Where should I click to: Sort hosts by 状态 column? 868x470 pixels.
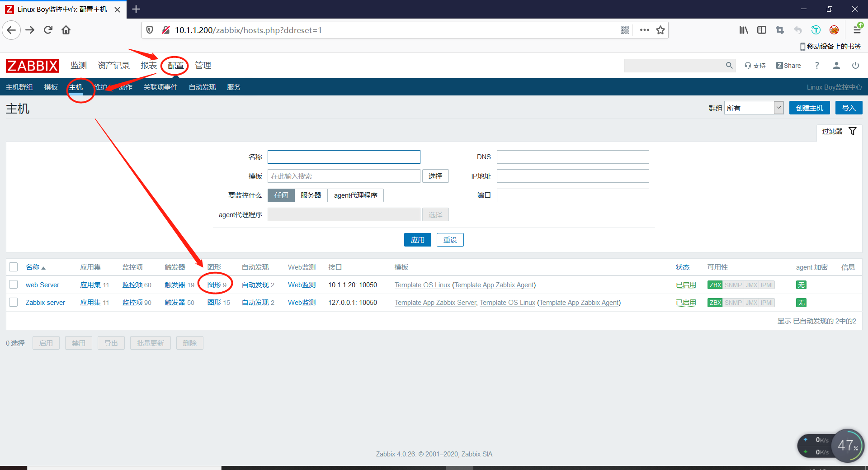pyautogui.click(x=683, y=267)
